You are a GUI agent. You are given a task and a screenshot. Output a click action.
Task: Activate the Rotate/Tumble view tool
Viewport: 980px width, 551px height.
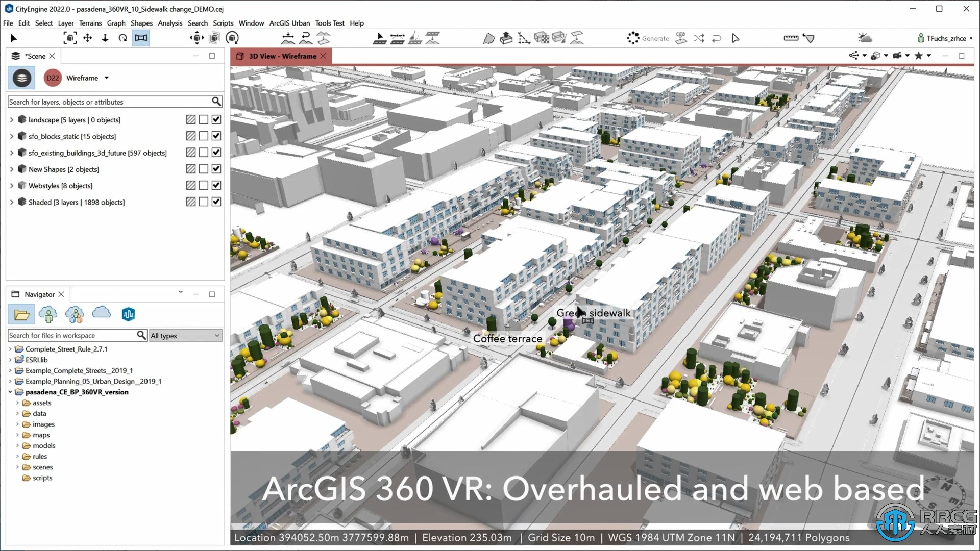click(x=123, y=38)
